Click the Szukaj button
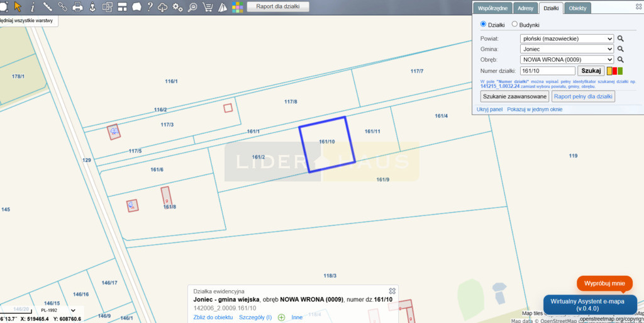The width and height of the screenshot is (644, 323). point(591,71)
